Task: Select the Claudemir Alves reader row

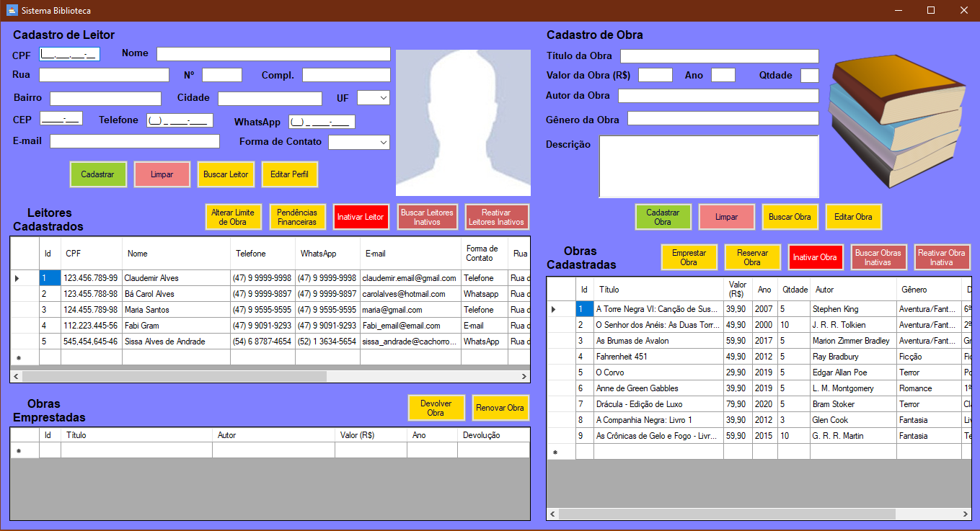Action: coord(270,278)
